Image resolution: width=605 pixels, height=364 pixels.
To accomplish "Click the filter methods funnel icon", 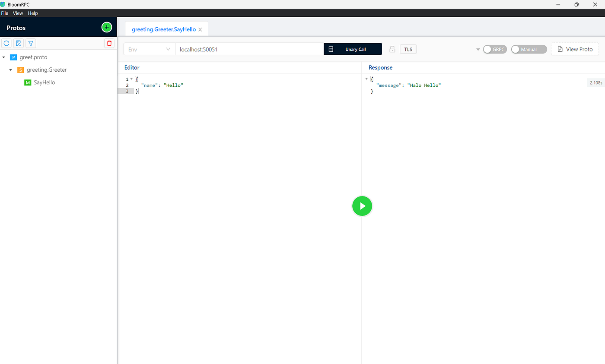I will [x=31, y=43].
